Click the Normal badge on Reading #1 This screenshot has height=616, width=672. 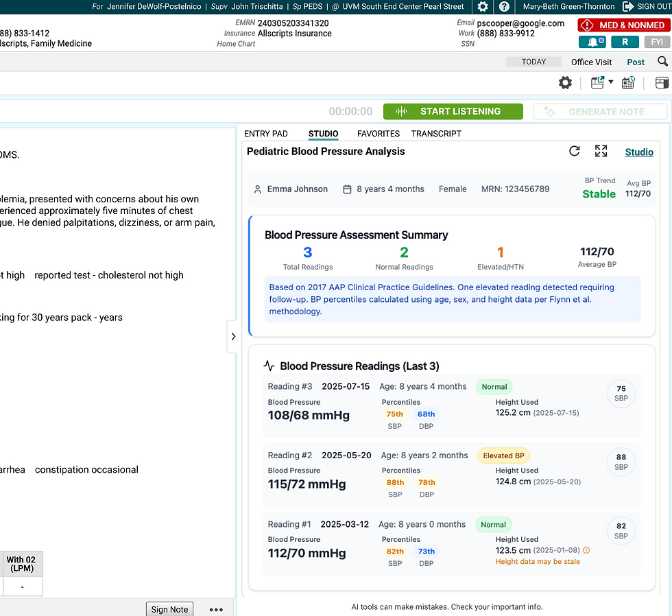tap(493, 525)
